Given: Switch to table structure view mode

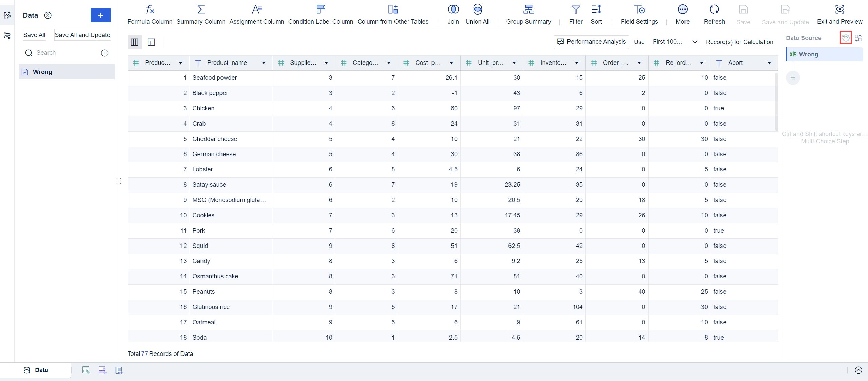Looking at the screenshot, I should click(x=151, y=42).
